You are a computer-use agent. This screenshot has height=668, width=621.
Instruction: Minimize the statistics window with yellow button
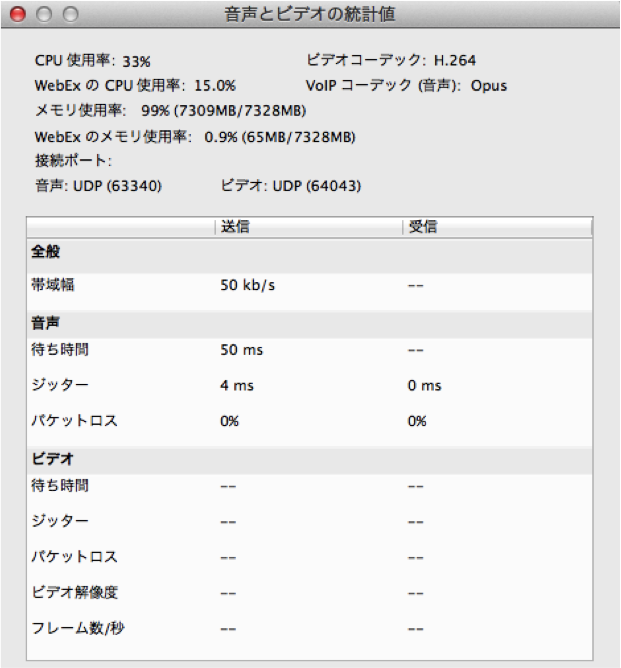tap(43, 14)
